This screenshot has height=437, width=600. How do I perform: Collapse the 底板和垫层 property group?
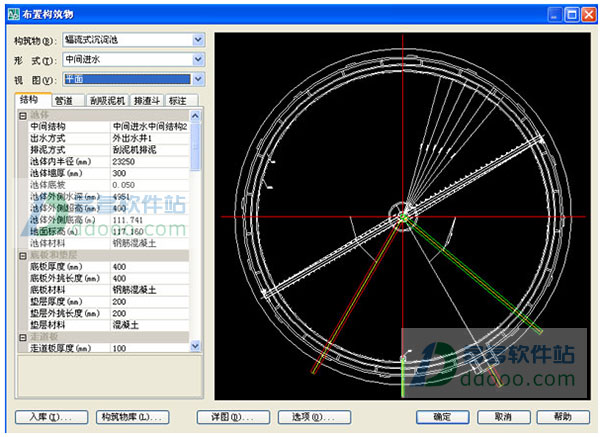click(23, 255)
